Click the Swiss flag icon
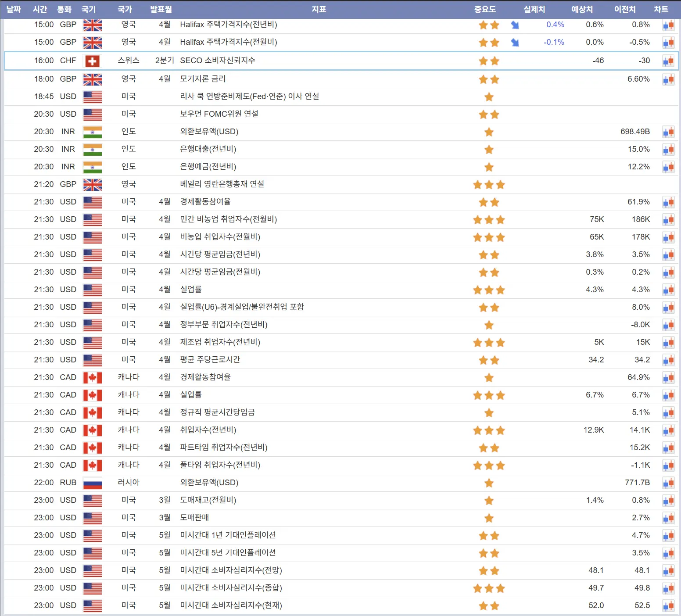 pos(92,61)
